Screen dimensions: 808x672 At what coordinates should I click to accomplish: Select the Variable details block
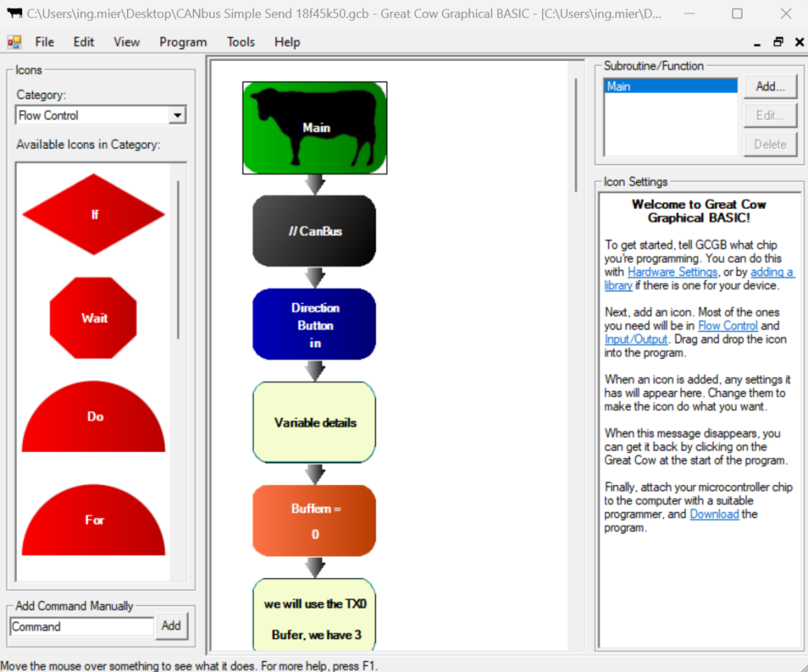(314, 422)
